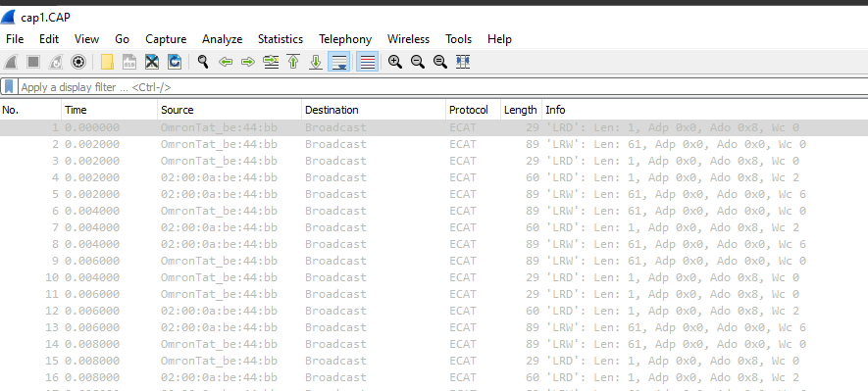Open the Analyze menu

tap(222, 39)
